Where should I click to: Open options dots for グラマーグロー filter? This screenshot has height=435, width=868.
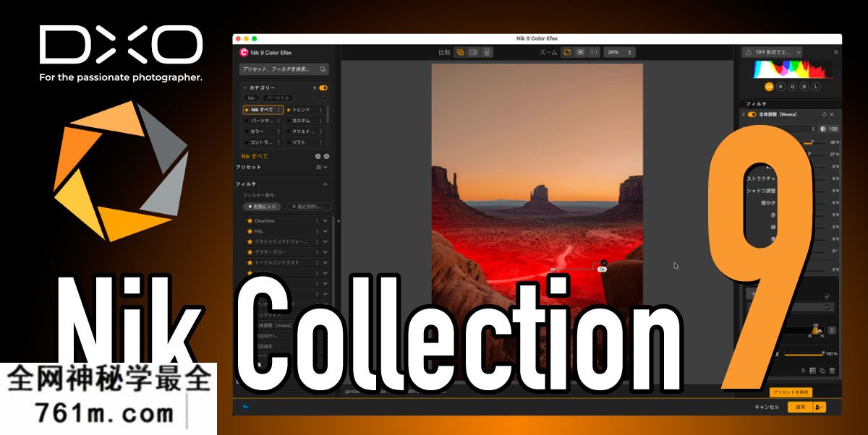click(317, 252)
